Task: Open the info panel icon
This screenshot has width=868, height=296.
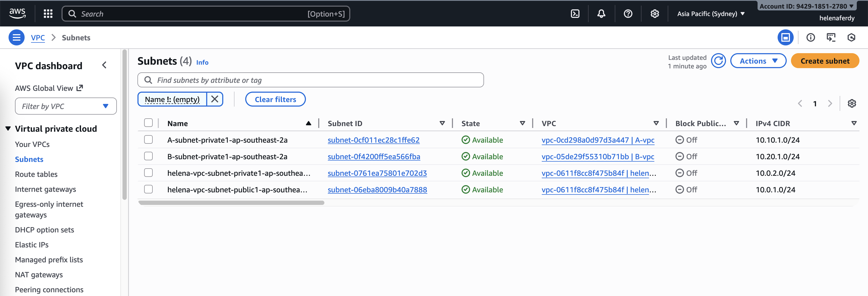Action: tap(811, 37)
